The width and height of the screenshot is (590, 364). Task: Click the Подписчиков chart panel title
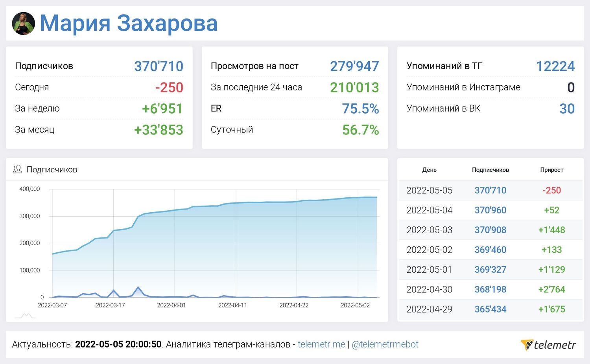[x=52, y=169]
